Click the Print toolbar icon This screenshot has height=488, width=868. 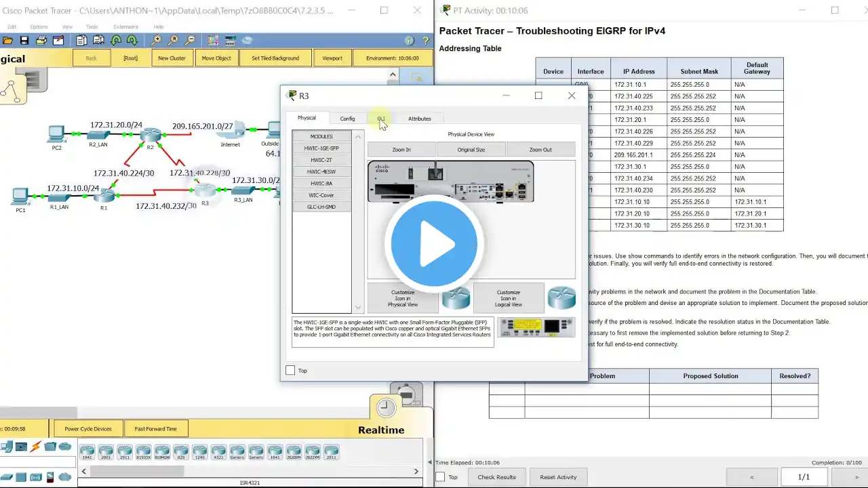coord(40,41)
